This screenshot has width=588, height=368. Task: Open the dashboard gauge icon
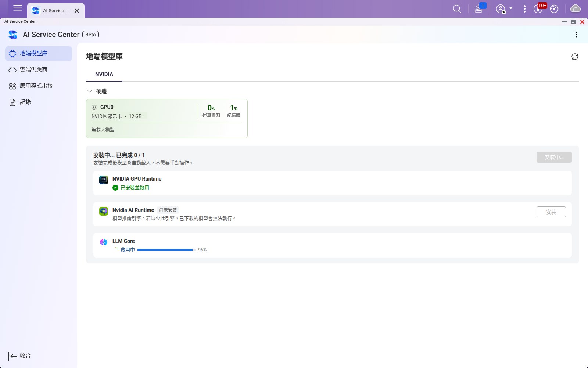point(554,9)
